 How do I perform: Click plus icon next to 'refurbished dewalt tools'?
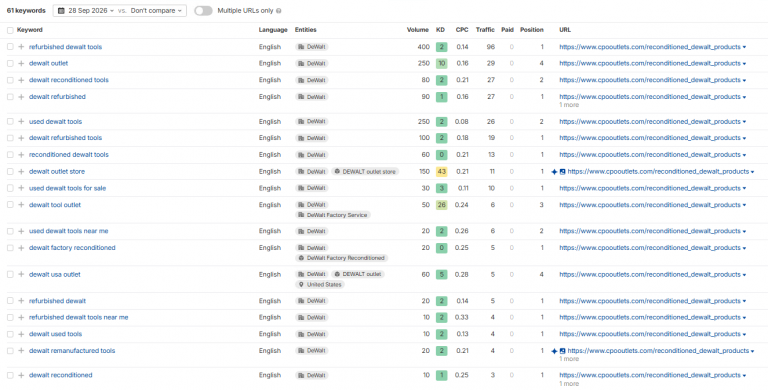click(x=21, y=47)
